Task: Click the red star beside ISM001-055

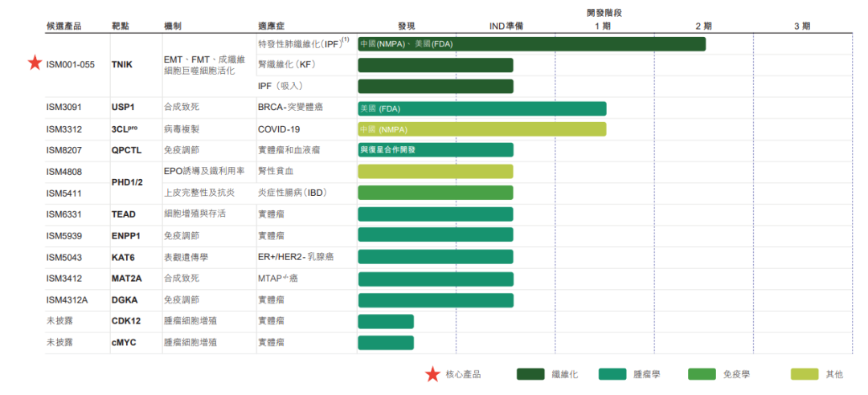Action: coord(35,63)
